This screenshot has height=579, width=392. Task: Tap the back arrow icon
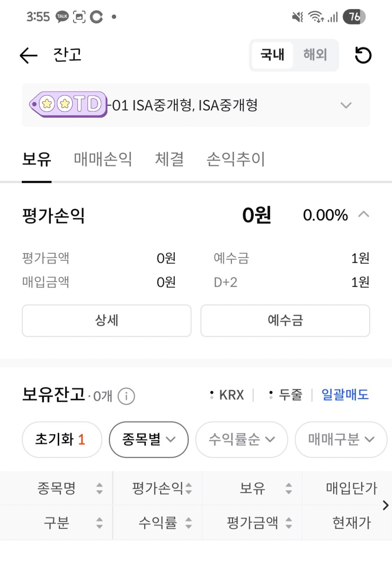[29, 55]
